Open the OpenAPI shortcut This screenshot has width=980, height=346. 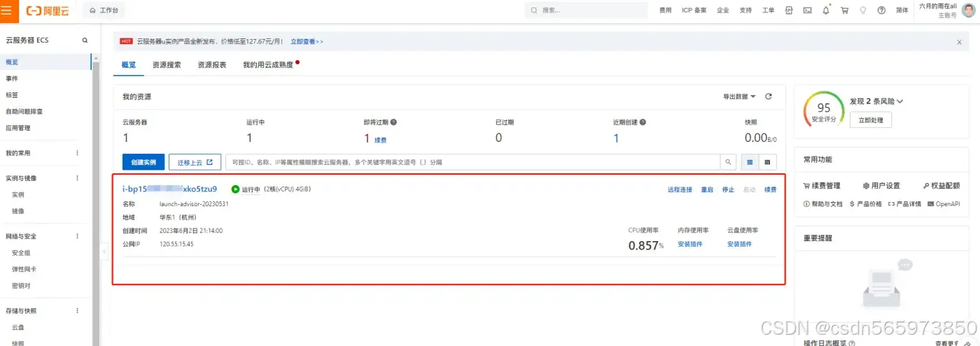tap(943, 204)
